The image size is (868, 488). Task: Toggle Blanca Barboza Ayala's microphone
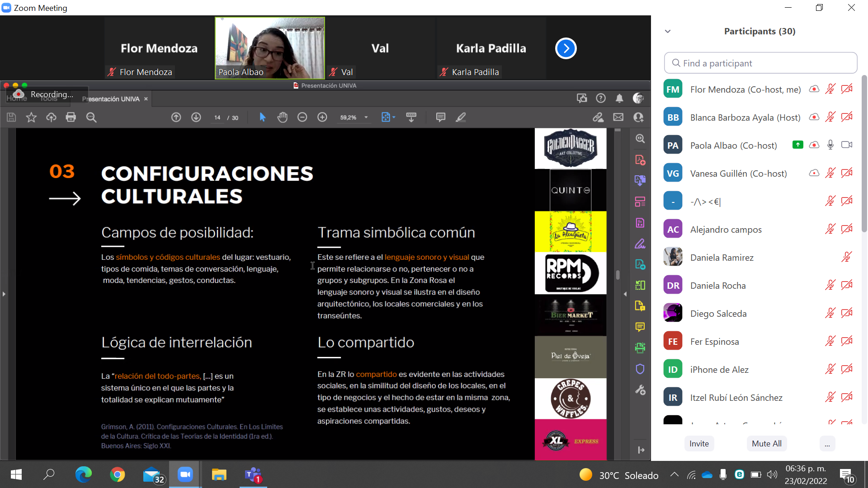pos(830,117)
